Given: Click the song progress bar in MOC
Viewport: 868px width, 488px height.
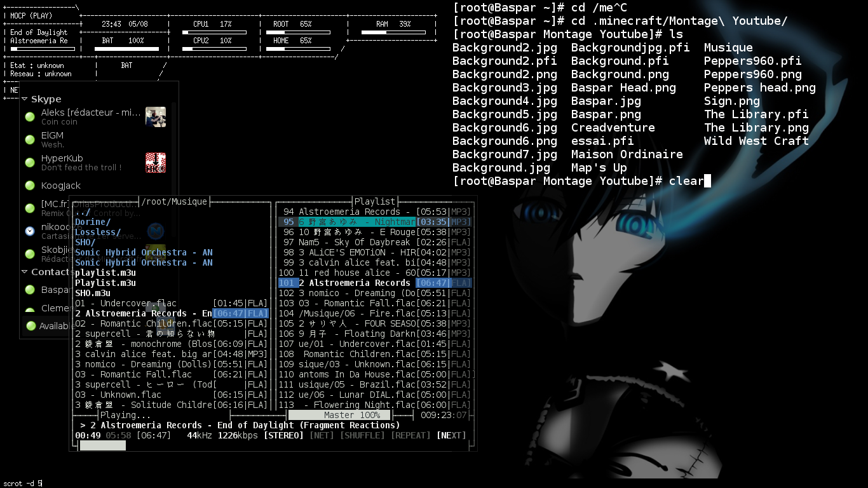Looking at the screenshot, I should pyautogui.click(x=273, y=445).
